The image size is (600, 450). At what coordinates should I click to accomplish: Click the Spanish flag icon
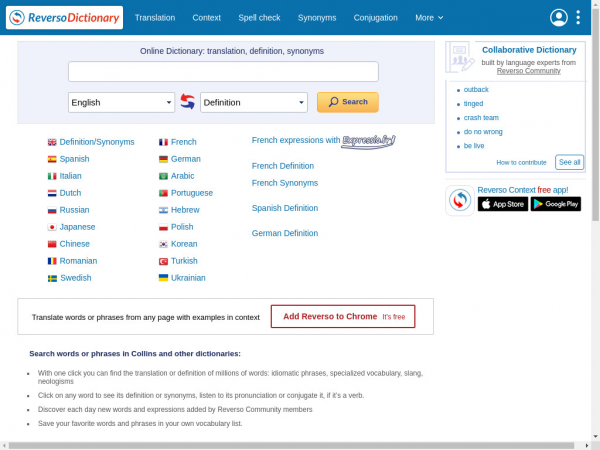[52, 159]
